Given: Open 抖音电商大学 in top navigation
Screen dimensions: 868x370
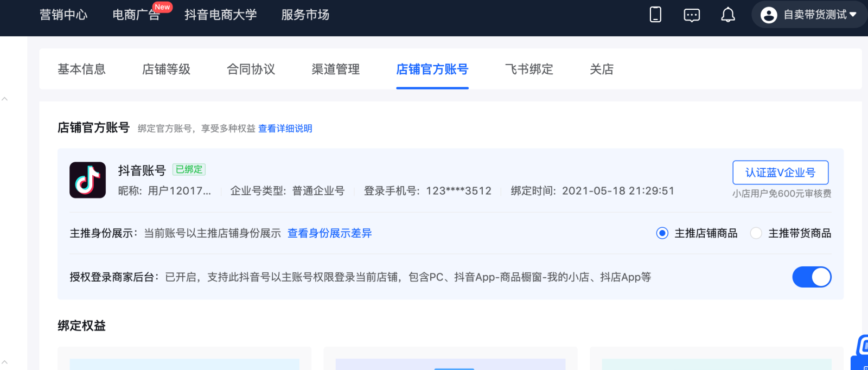Looking at the screenshot, I should coord(220,15).
